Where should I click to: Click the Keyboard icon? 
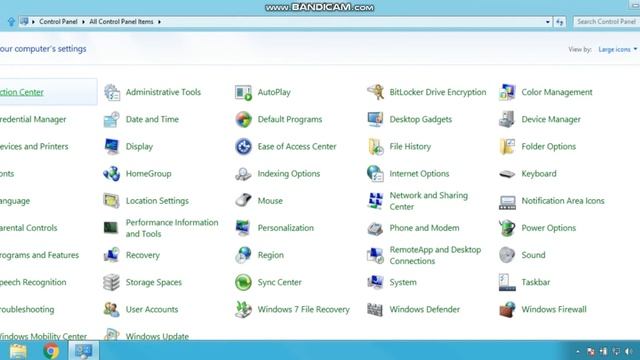point(507,174)
